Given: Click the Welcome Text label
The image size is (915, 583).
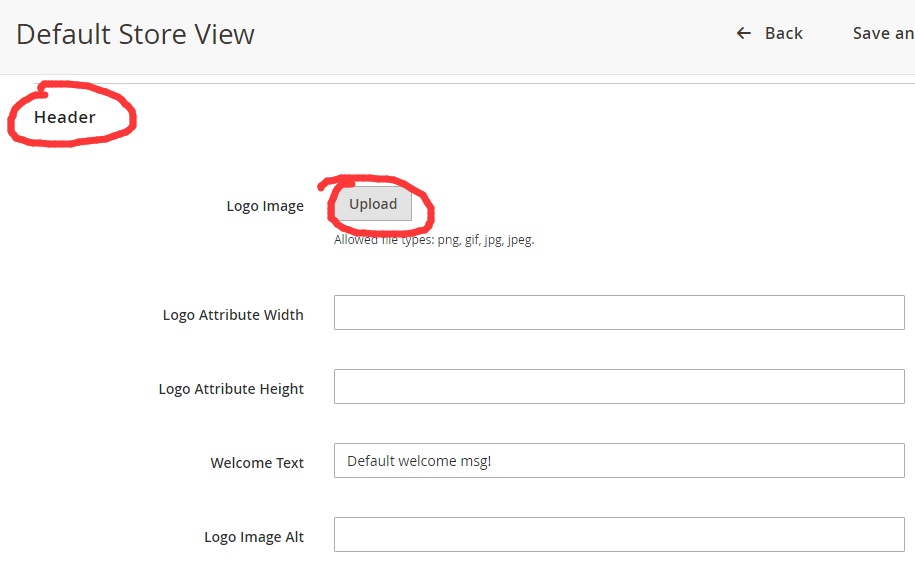Looking at the screenshot, I should [x=257, y=463].
